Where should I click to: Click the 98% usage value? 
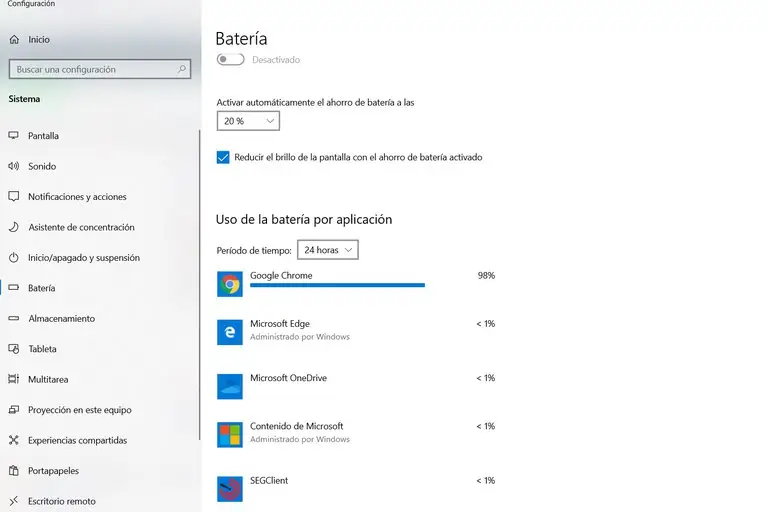pos(486,275)
